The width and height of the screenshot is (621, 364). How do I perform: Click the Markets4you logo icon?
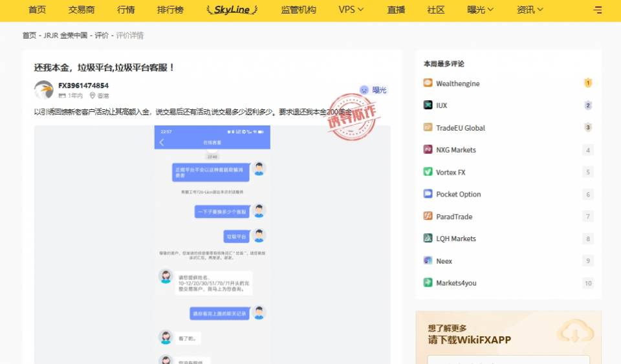[428, 282]
